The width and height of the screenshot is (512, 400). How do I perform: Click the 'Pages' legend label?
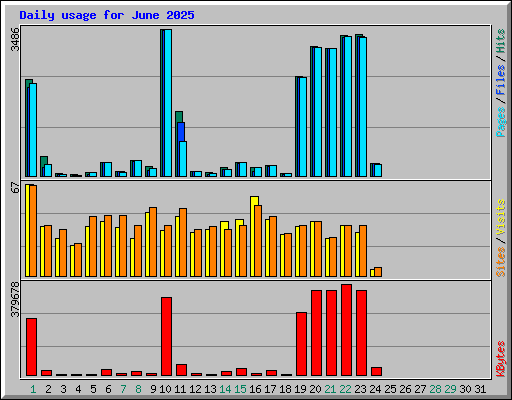tap(501, 122)
